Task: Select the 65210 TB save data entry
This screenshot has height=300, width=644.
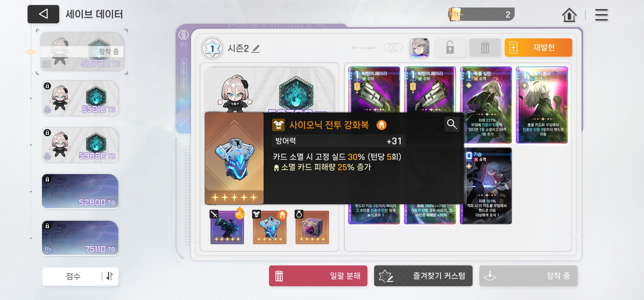Action: pos(80,98)
